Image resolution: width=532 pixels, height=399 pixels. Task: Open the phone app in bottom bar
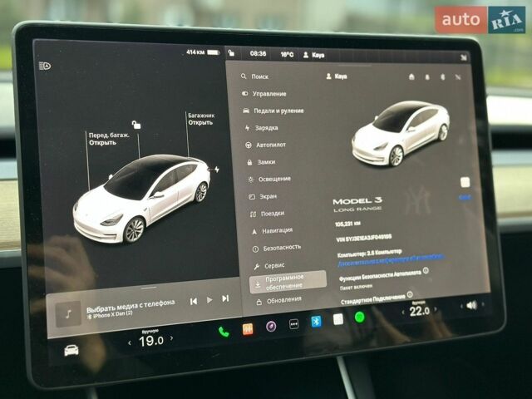click(x=224, y=332)
